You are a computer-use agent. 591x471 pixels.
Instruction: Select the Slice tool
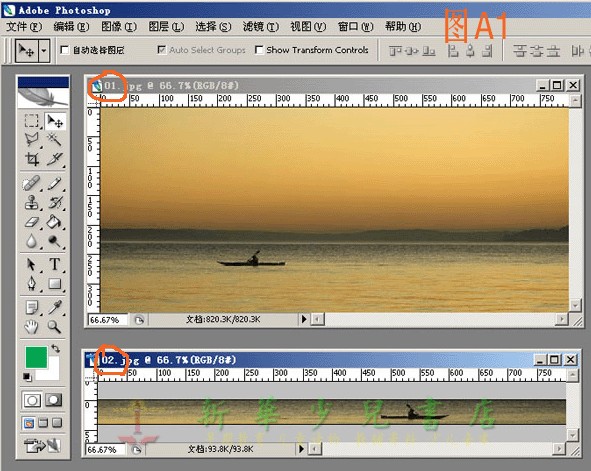[55, 159]
